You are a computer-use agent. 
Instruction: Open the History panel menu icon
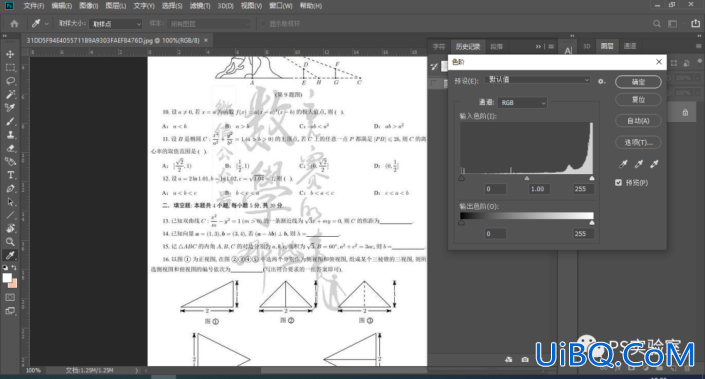(551, 46)
